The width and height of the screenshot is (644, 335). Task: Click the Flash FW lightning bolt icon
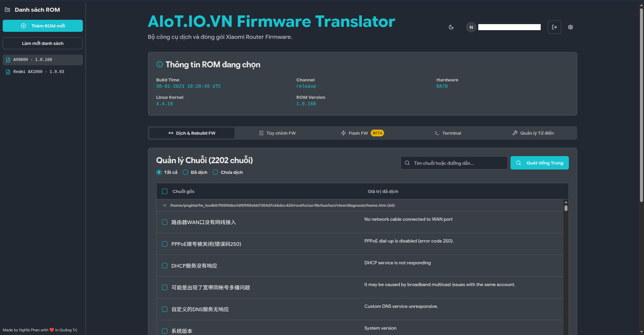[x=343, y=133]
